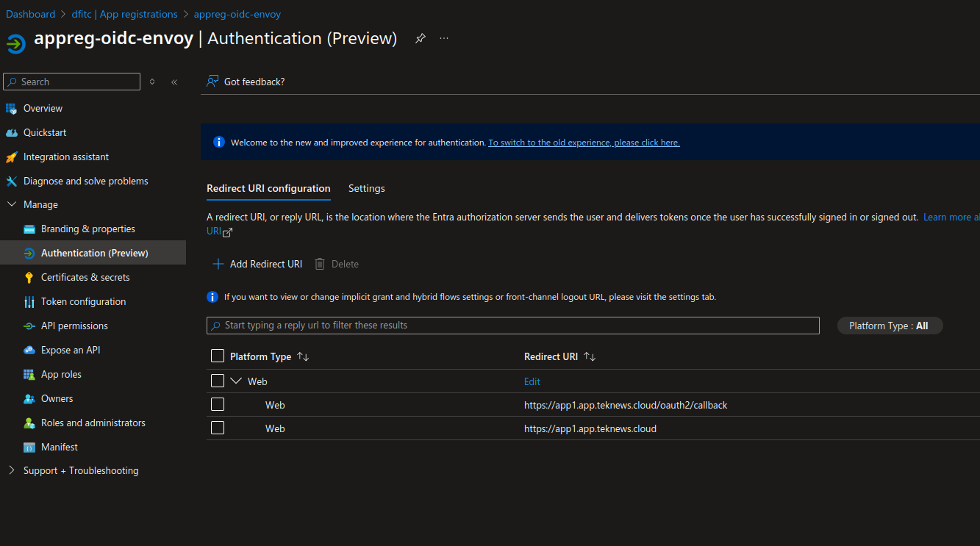Click the Certificates & secrets key icon
Viewport: 980px width, 546px height.
point(29,278)
